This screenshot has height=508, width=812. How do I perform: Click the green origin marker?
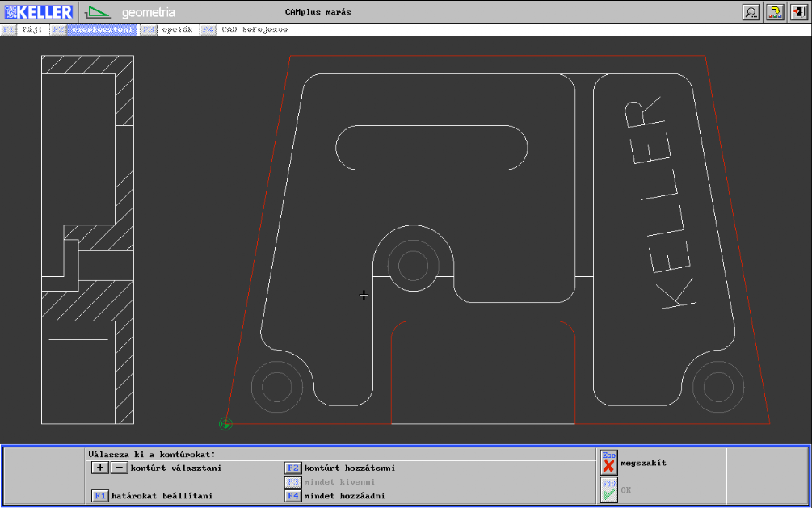(x=225, y=424)
